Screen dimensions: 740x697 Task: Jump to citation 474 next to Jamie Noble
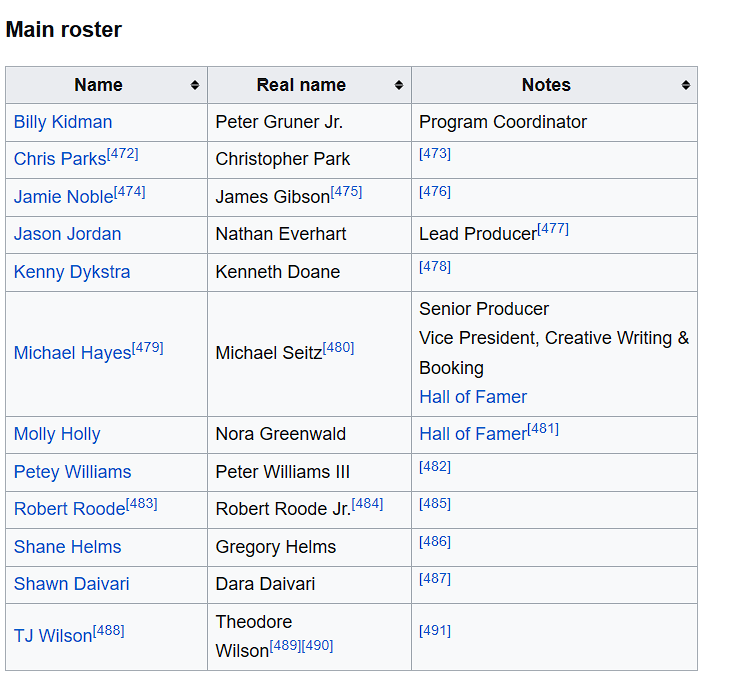tap(130, 192)
